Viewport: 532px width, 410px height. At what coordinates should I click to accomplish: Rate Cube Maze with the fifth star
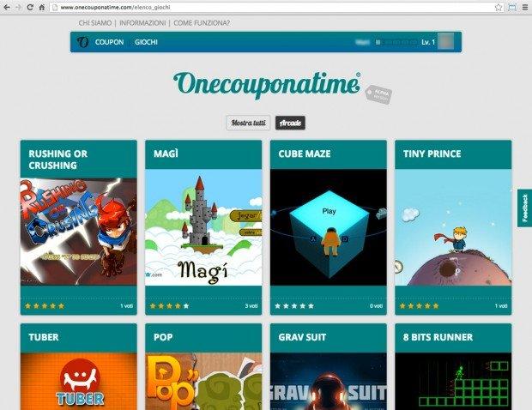pos(311,306)
